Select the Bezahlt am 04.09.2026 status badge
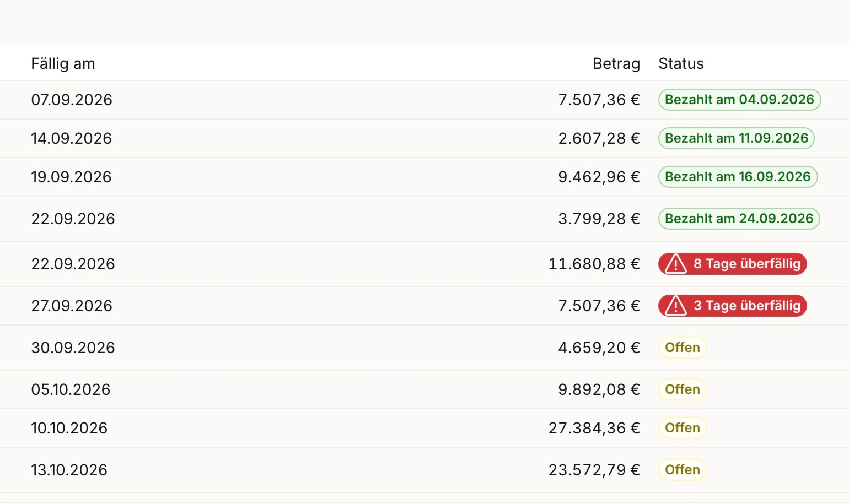Image resolution: width=849 pixels, height=504 pixels. point(740,100)
